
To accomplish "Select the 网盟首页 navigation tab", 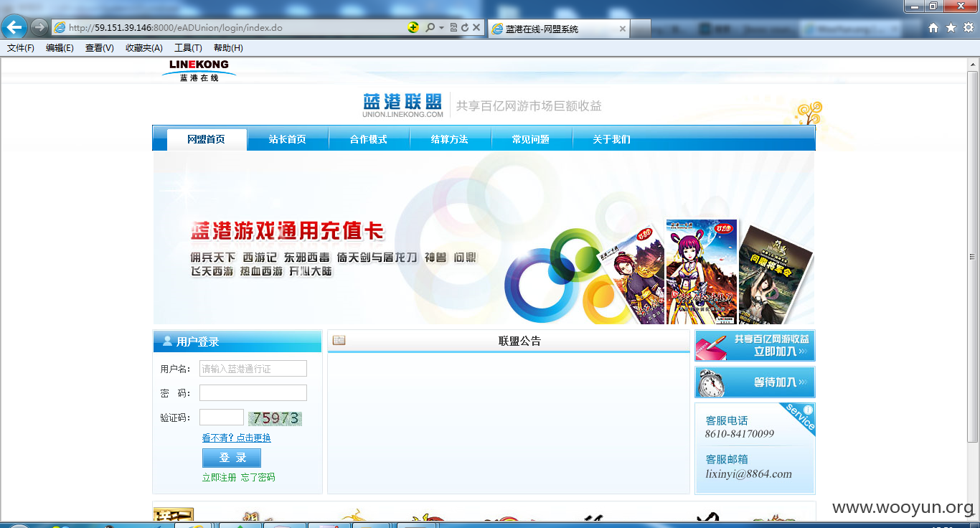I will click(207, 139).
